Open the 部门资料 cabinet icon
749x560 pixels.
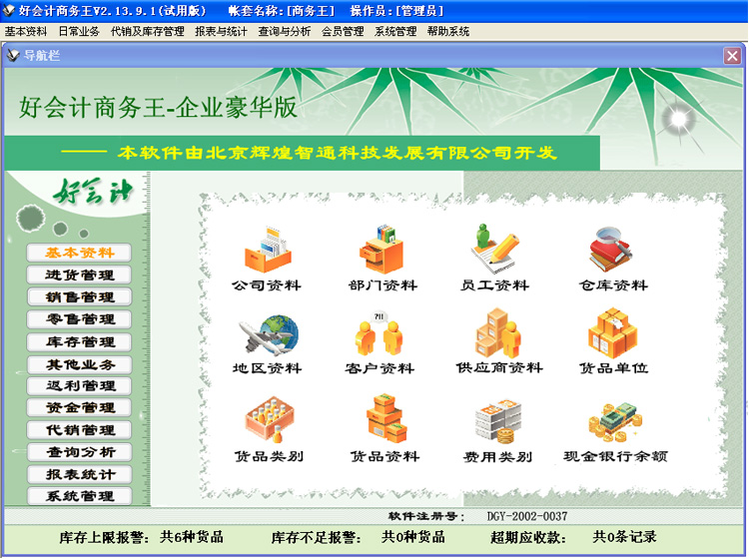tap(381, 250)
